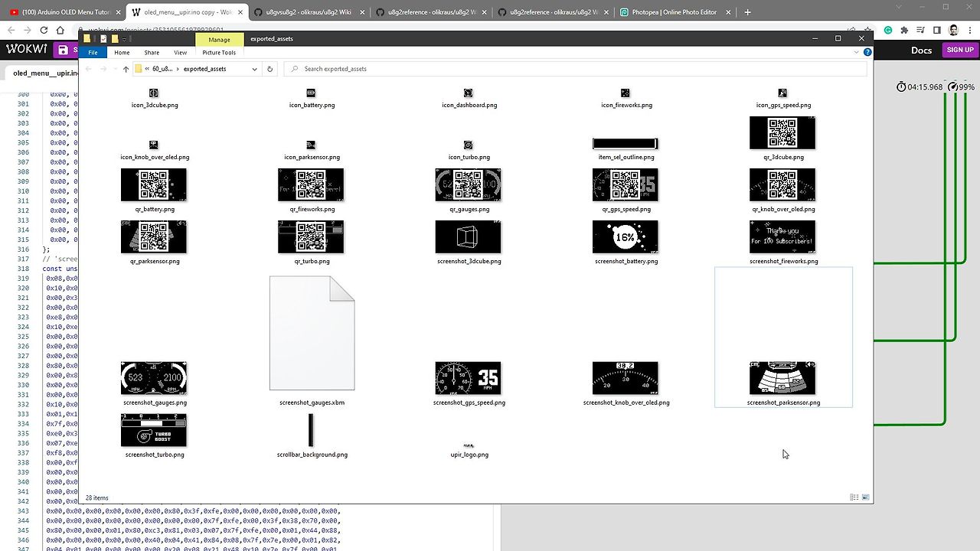The height and width of the screenshot is (551, 980).
Task: Open a new browser tab
Action: click(x=747, y=12)
